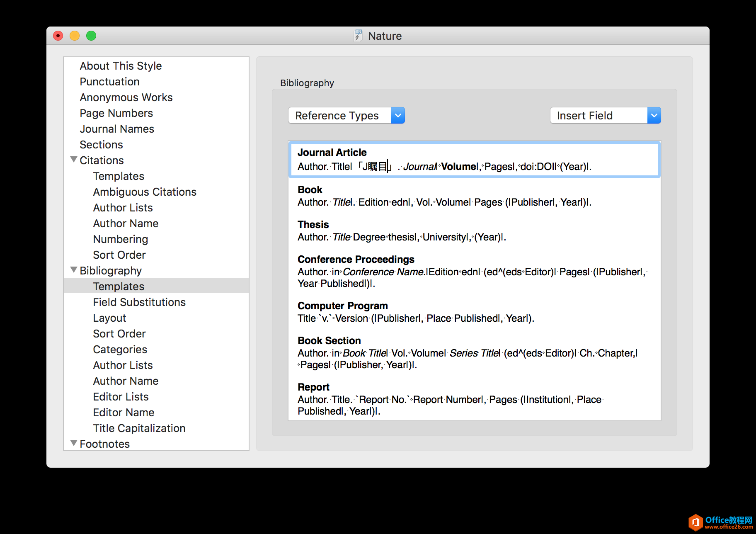Click the Book template text line
The height and width of the screenshot is (534, 756).
click(x=444, y=202)
